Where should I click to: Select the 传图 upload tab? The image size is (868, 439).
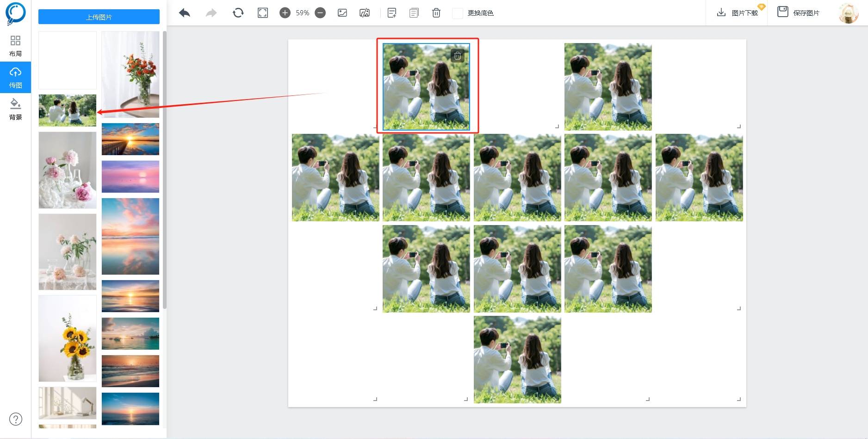[x=15, y=77]
